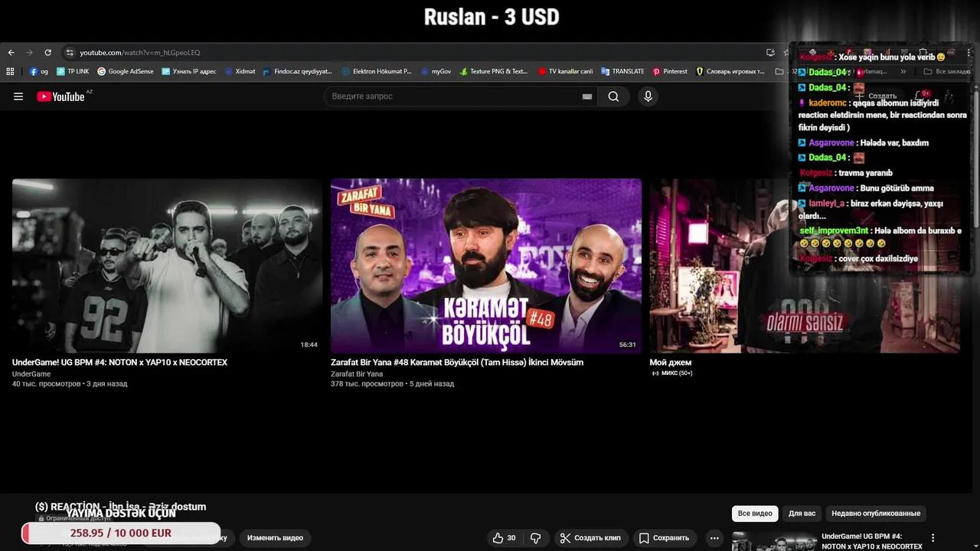Go back with the browser back arrow

pyautogui.click(x=11, y=53)
